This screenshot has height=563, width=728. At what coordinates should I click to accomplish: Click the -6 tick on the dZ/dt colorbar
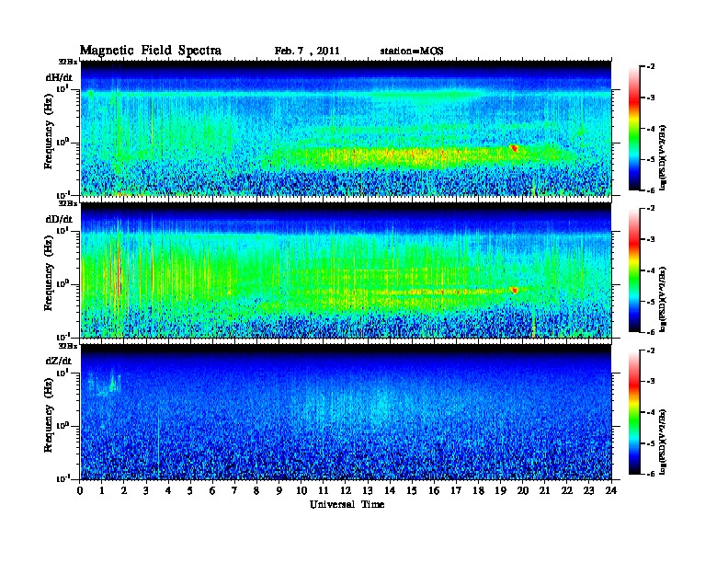click(x=651, y=474)
